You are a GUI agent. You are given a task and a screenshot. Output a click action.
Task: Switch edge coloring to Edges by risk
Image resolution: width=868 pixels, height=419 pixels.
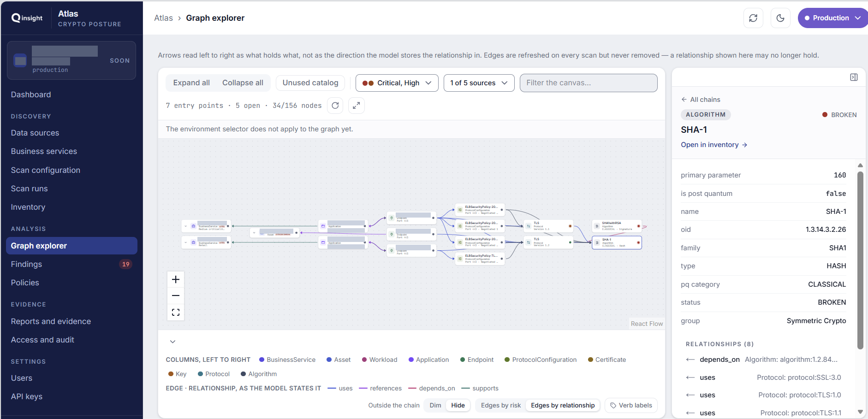[501, 405]
